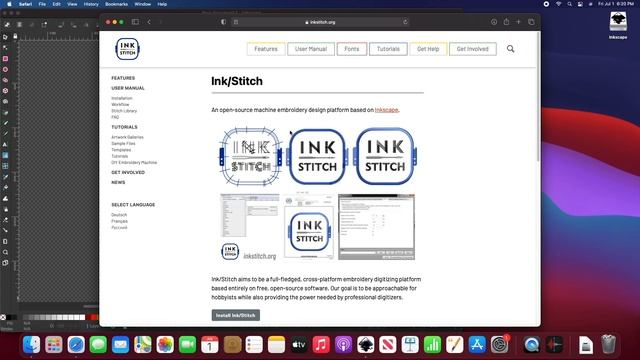Image resolution: width=640 pixels, height=360 pixels.
Task: Select the Spiral tool in Inkscape toolbox
Action: coord(5,101)
